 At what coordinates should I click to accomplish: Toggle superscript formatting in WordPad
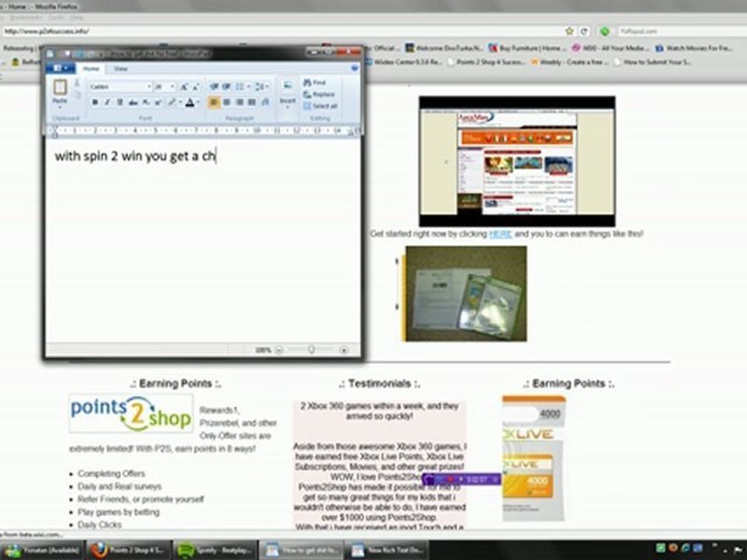point(158,103)
